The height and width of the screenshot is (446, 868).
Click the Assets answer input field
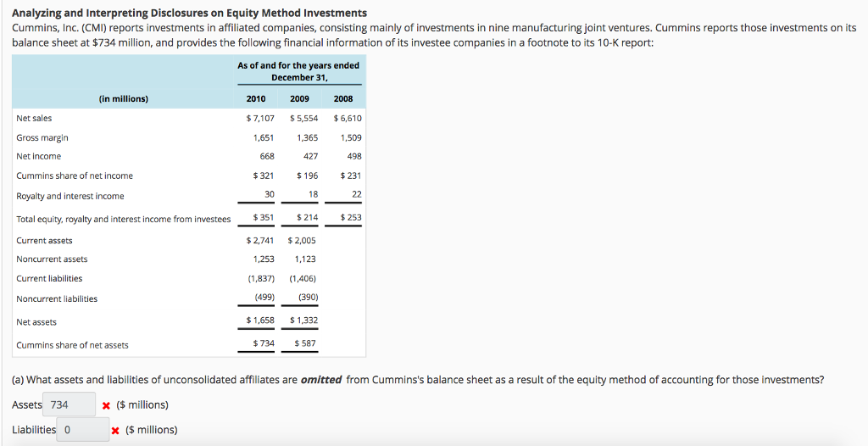click(70, 404)
